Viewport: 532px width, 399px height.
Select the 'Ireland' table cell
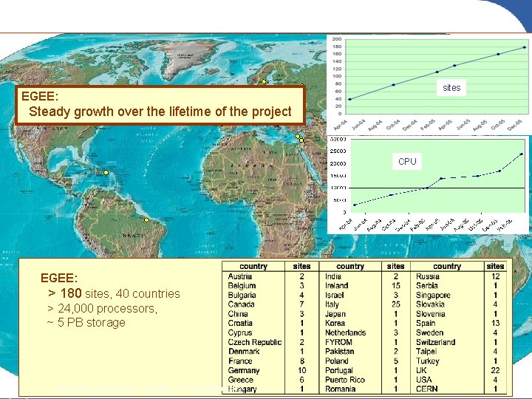click(337, 286)
